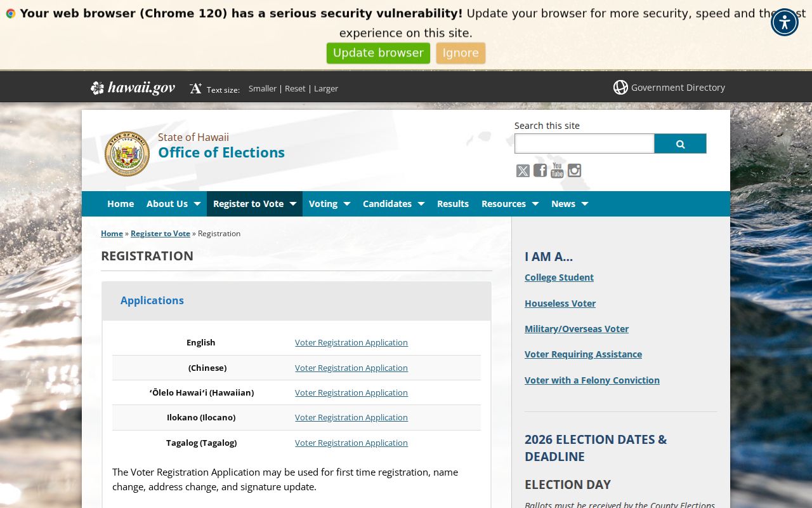Dismiss the warning with Ignore button
This screenshot has height=508, width=812.
pos(461,53)
